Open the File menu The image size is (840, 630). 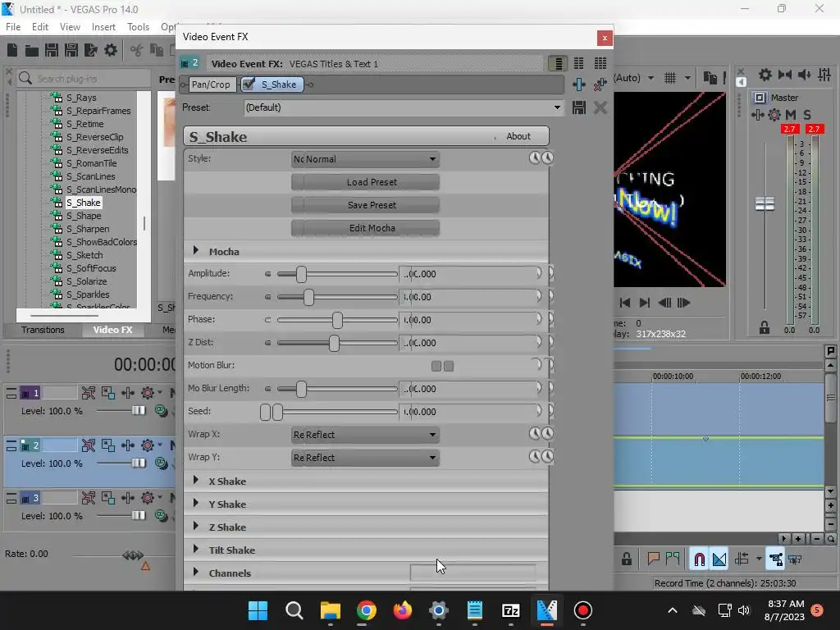13,27
